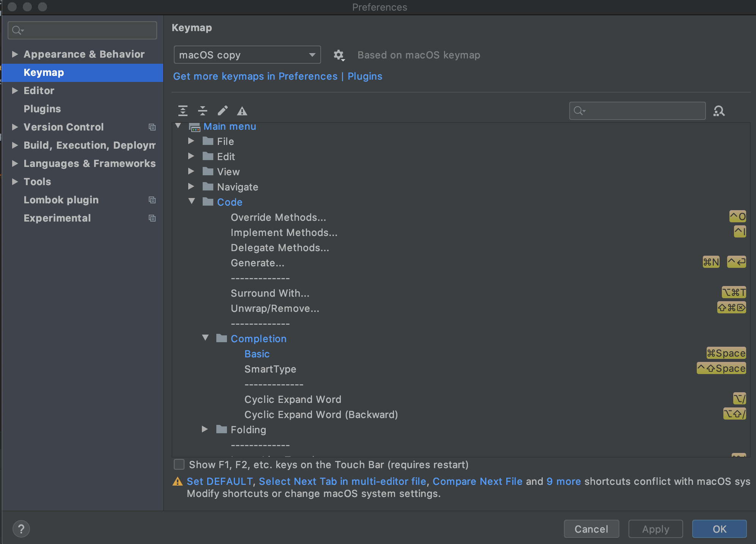Click the pencil Edit Shortcut icon

click(223, 111)
